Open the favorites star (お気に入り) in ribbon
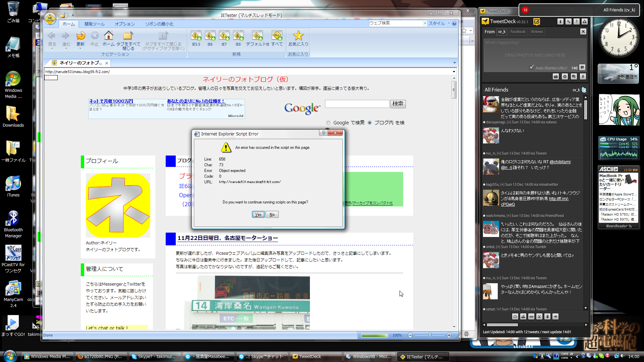The width and height of the screenshot is (644, 362). point(298,38)
